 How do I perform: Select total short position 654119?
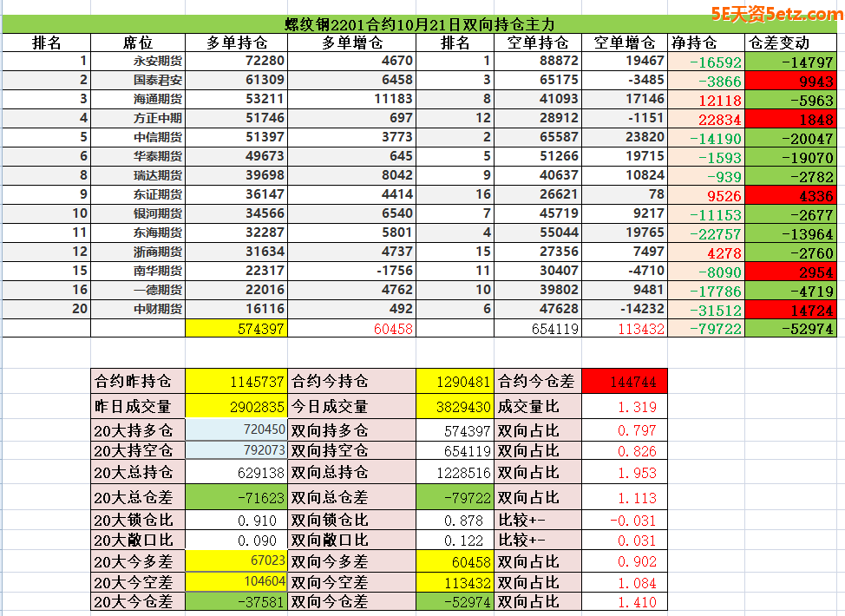[x=538, y=328]
